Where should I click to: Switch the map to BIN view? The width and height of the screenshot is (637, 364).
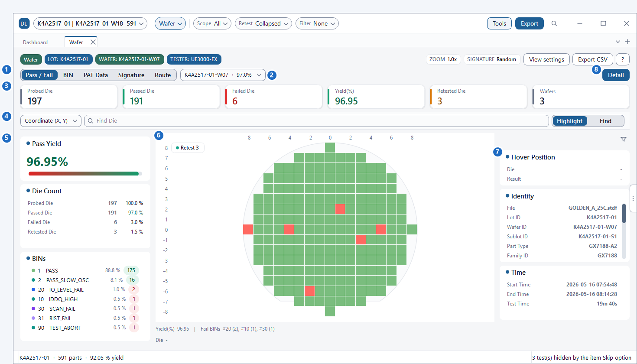click(68, 75)
